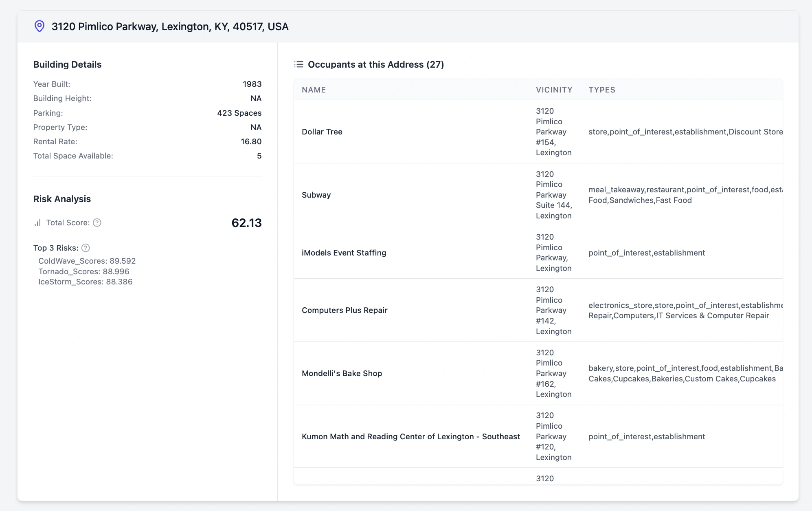The image size is (812, 511).
Task: Click the Dollar Tree occupant name
Action: coord(322,132)
